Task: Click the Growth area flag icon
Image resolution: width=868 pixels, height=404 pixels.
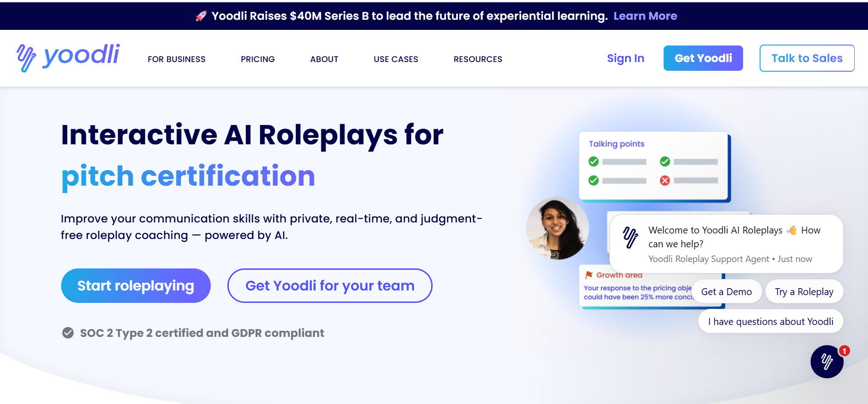Action: [589, 275]
